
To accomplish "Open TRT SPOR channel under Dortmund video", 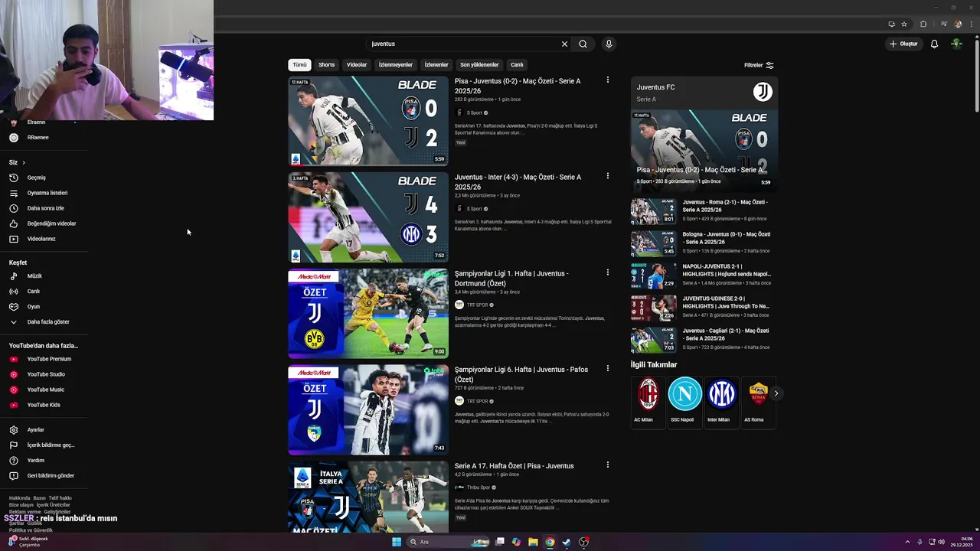I will (x=477, y=305).
